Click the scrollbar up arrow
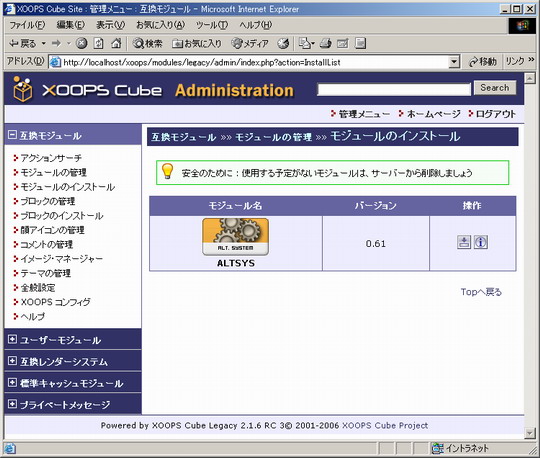This screenshot has width=540, height=458. [x=530, y=79]
